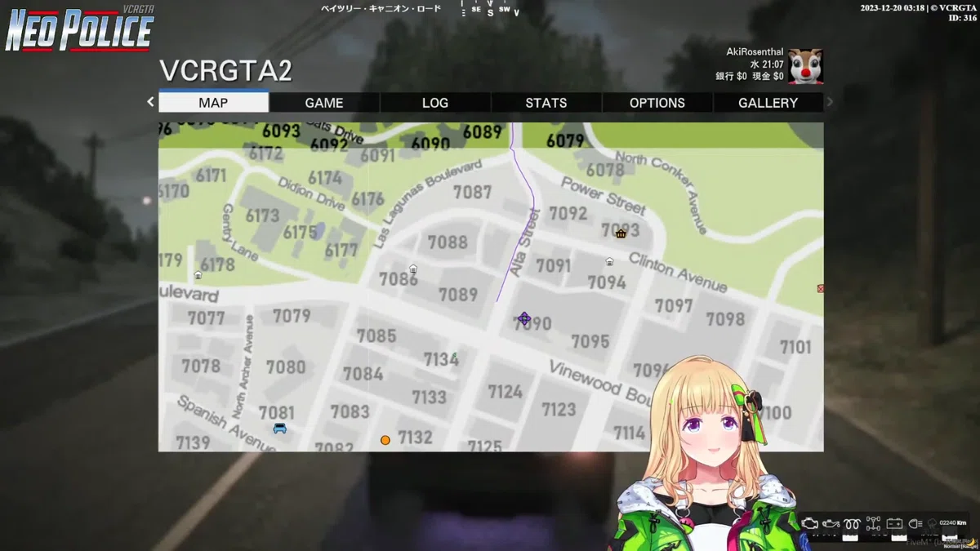Click the compass heading at the top
Viewport: 980px width, 551px height.
[x=490, y=11]
